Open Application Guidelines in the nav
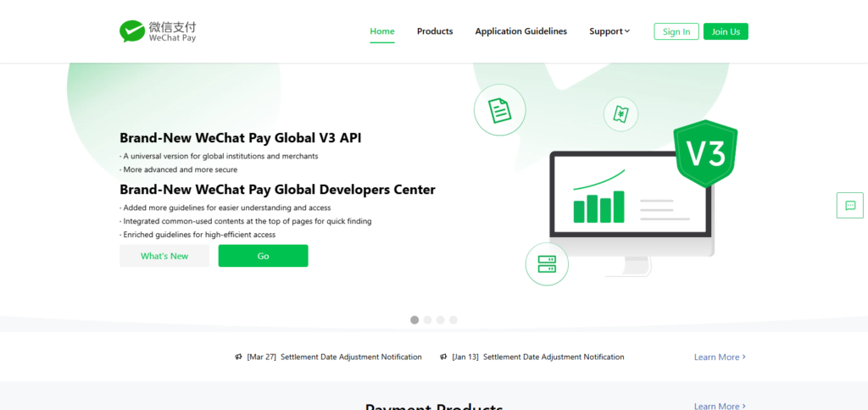Screen dimensions: 868x410 pyautogui.click(x=521, y=31)
